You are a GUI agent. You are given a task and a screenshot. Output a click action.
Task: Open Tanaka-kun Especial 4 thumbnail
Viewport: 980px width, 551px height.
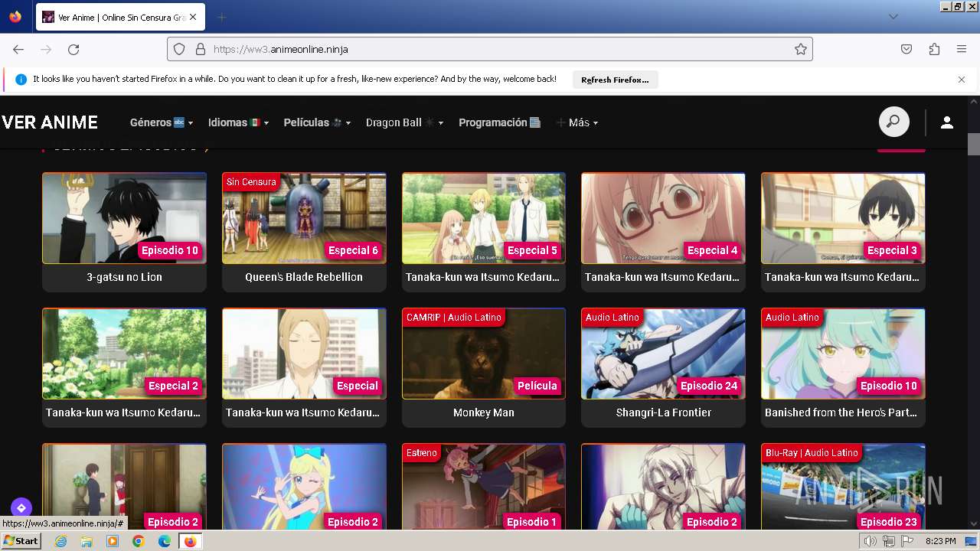pos(663,218)
